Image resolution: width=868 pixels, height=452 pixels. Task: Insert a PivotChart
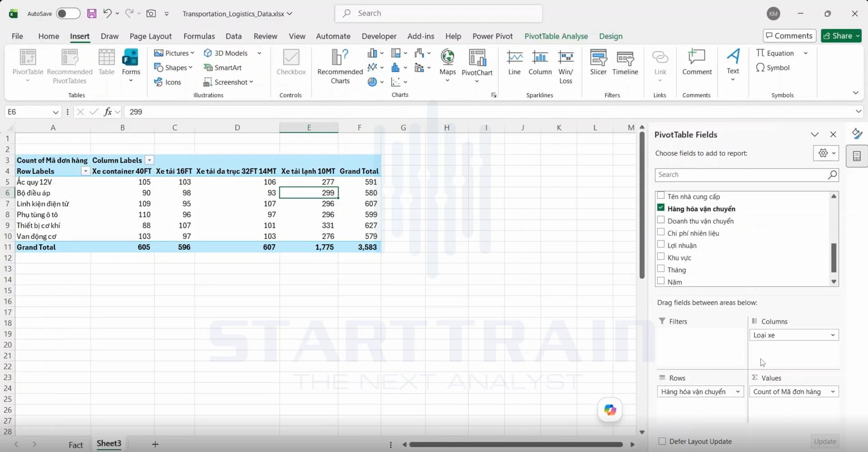pyautogui.click(x=477, y=66)
